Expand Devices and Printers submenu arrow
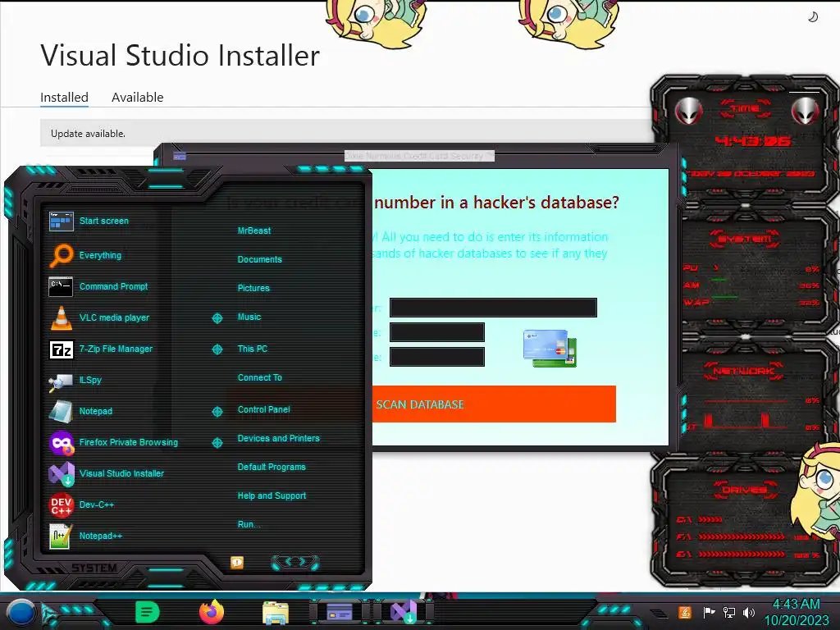The height and width of the screenshot is (630, 840). tap(217, 442)
